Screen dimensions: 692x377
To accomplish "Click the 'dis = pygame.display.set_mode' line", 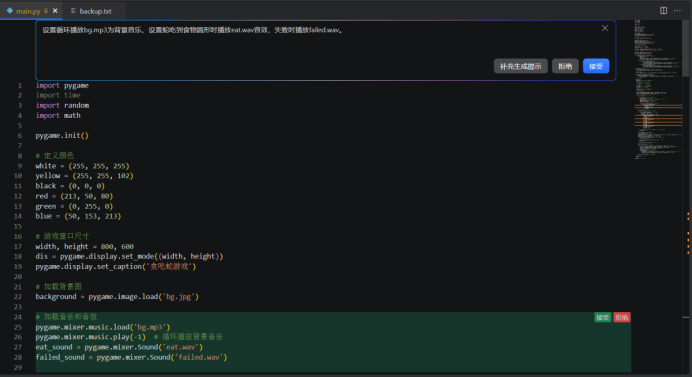I will click(x=129, y=256).
